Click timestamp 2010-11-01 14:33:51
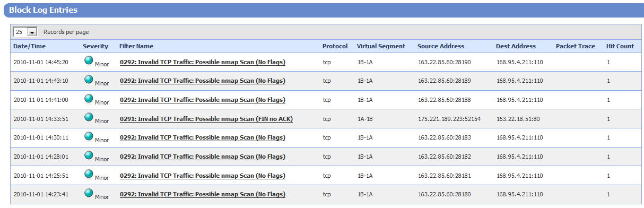This screenshot has width=644, height=208. [x=41, y=119]
